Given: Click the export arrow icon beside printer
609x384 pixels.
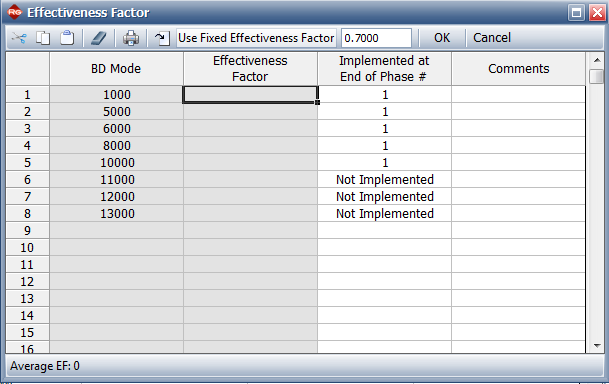Looking at the screenshot, I should (x=162, y=38).
